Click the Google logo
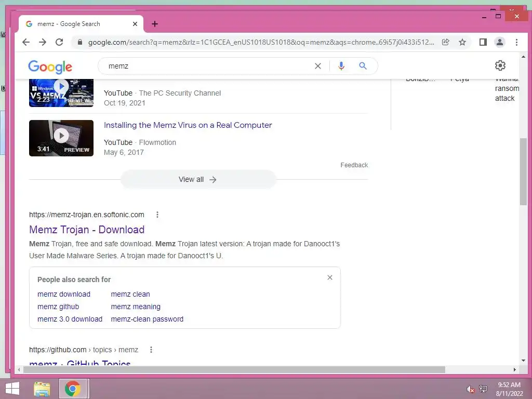 click(50, 66)
